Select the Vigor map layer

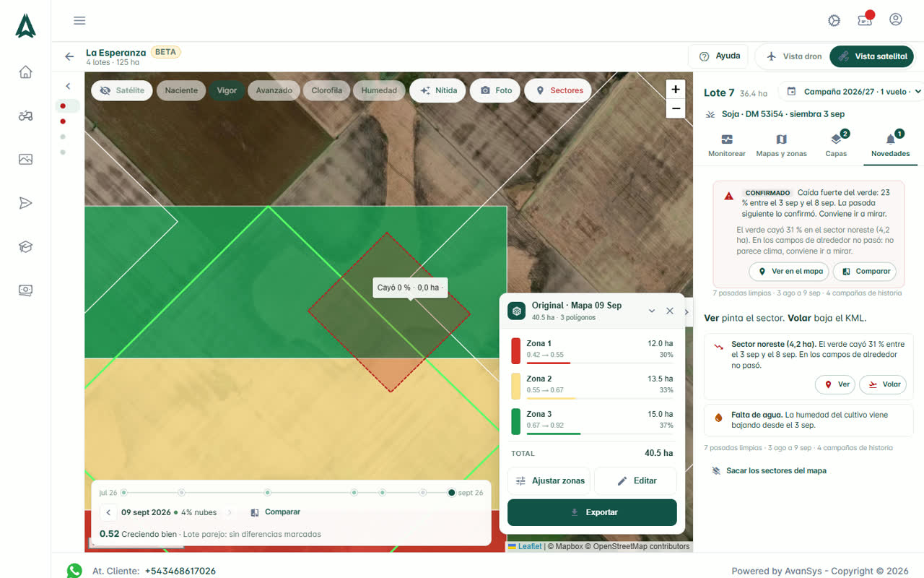point(227,90)
